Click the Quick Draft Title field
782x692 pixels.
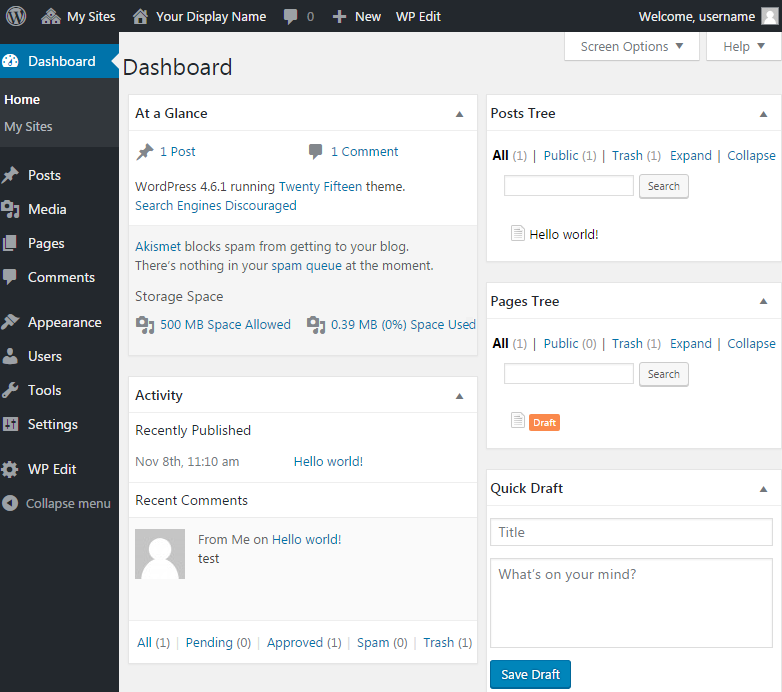coord(631,532)
